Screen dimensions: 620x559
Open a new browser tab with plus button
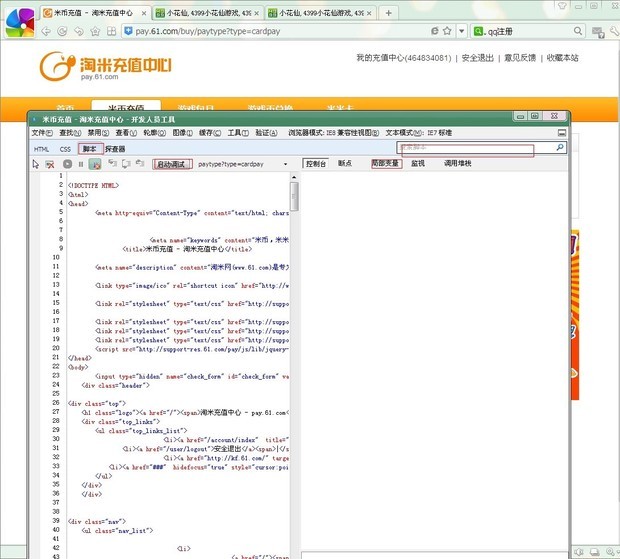pos(388,13)
